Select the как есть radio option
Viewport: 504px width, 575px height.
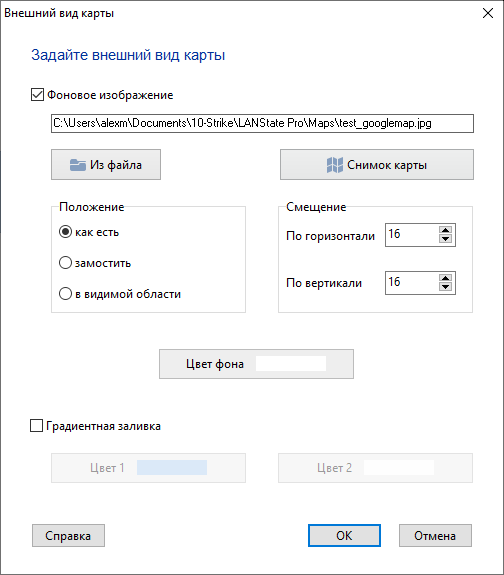click(x=65, y=232)
